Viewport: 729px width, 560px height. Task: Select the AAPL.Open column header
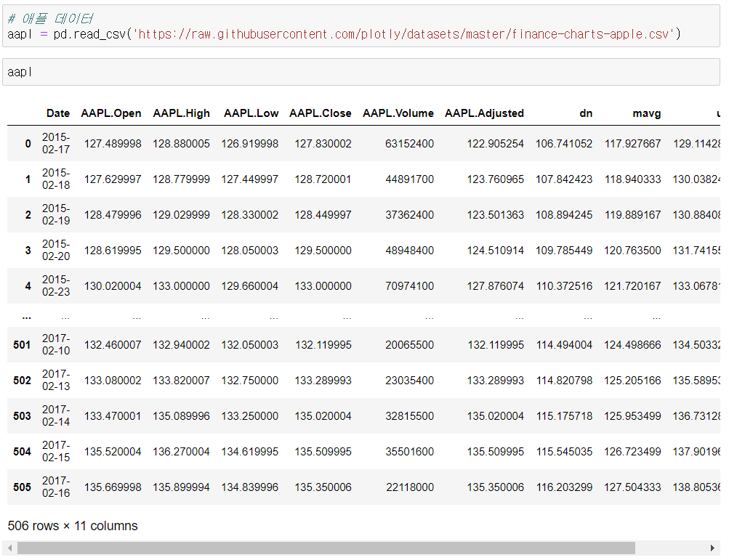pos(111,113)
